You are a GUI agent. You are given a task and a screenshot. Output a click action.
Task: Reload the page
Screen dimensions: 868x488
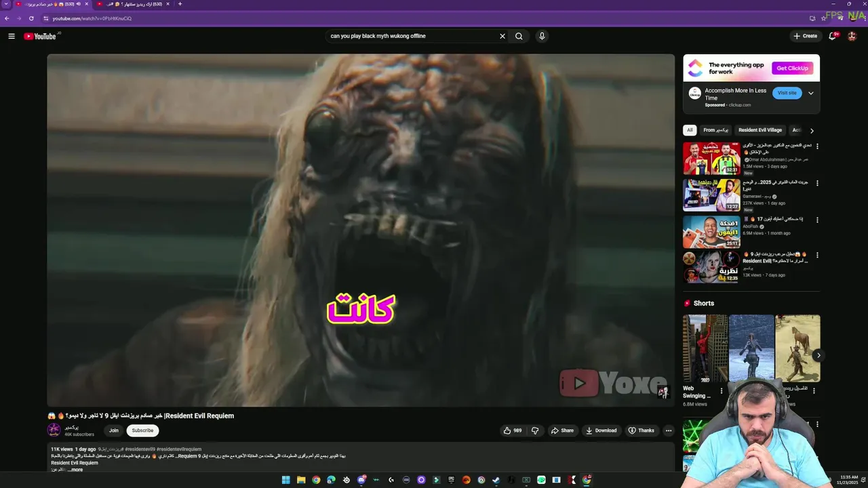31,18
